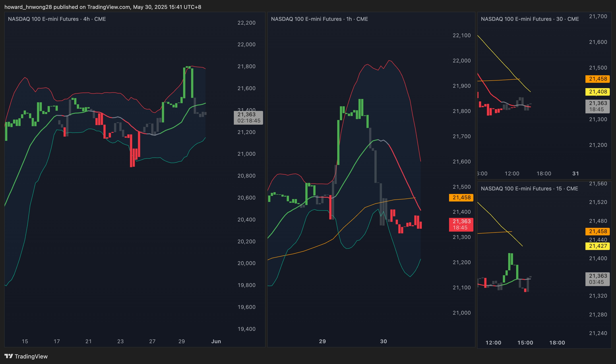The image size is (616, 364).
Task: Click the 21,363 03:45 label on the 15-minute chart
Action: [x=598, y=279]
